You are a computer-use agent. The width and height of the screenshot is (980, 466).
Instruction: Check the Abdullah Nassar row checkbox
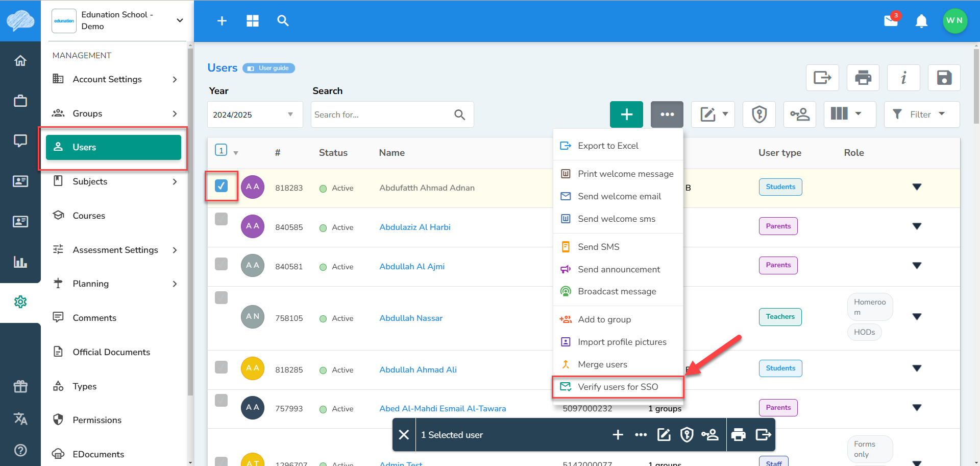point(221,297)
